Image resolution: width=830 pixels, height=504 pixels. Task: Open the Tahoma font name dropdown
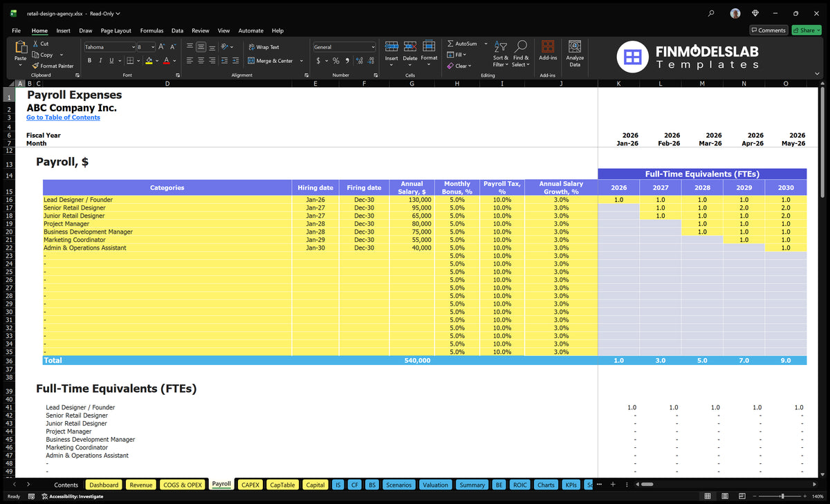pos(132,47)
